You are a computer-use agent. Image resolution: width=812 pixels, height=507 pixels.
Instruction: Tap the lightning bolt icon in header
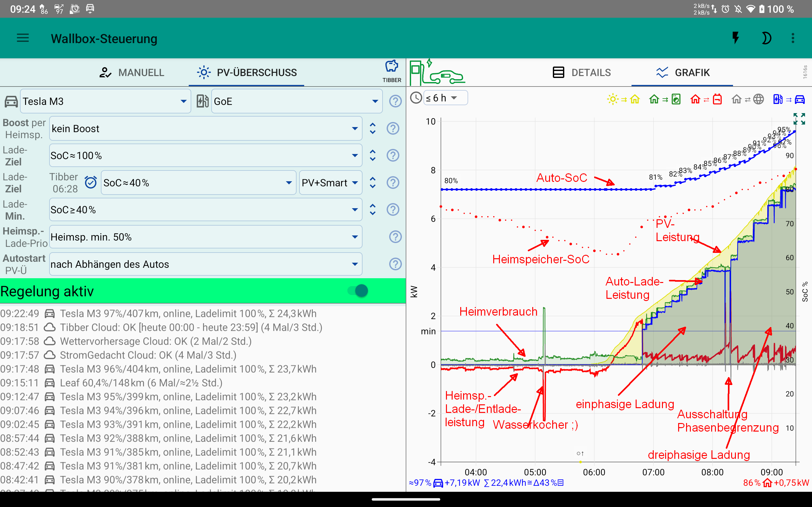(736, 38)
